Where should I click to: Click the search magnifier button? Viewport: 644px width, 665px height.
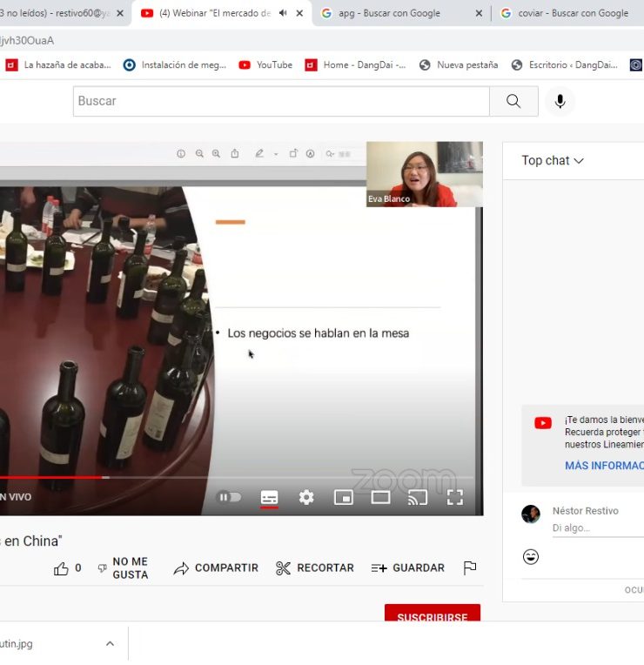coord(513,101)
